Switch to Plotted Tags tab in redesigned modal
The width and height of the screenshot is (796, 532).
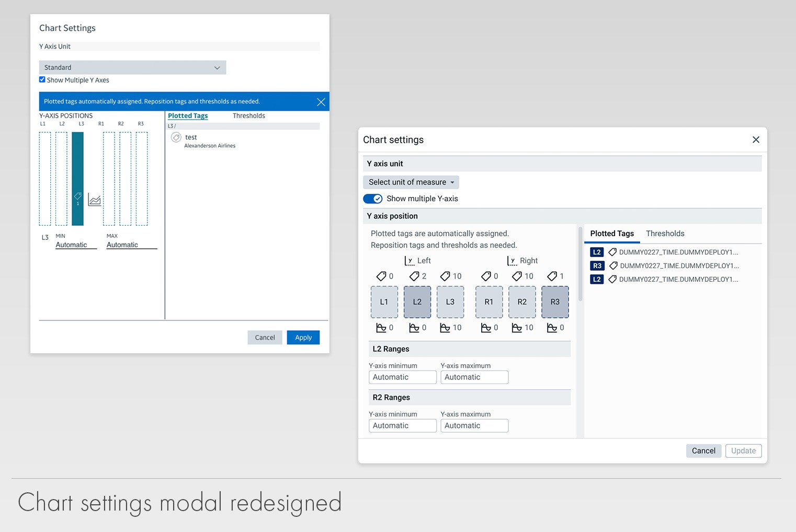pos(612,234)
